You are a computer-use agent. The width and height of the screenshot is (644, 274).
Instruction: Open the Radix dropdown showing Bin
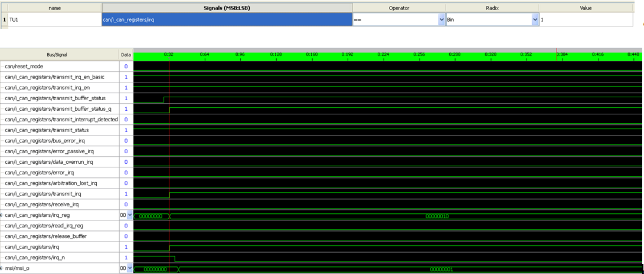pos(535,19)
